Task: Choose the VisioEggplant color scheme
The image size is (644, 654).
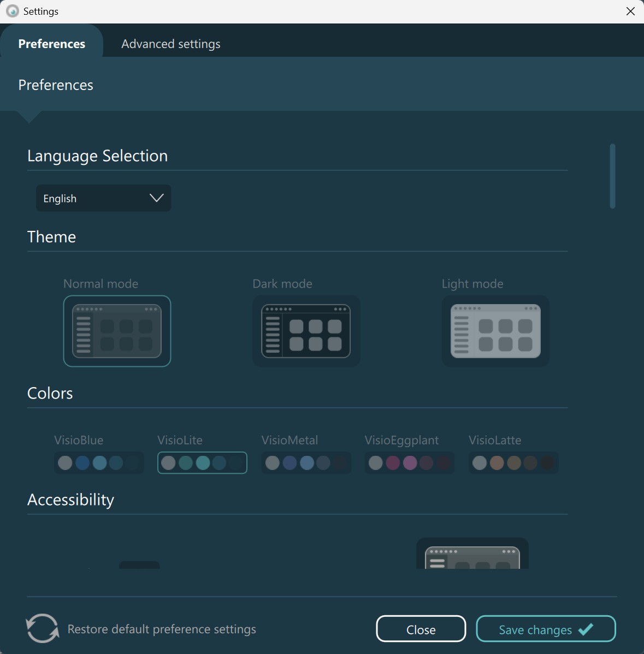Action: coord(409,463)
